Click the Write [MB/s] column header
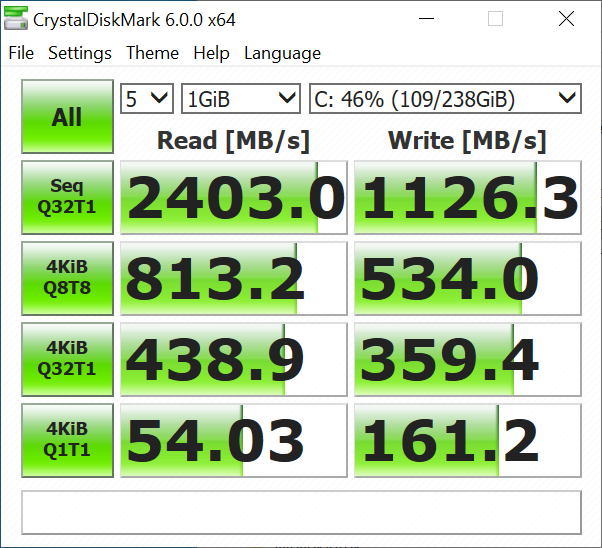 pos(467,141)
